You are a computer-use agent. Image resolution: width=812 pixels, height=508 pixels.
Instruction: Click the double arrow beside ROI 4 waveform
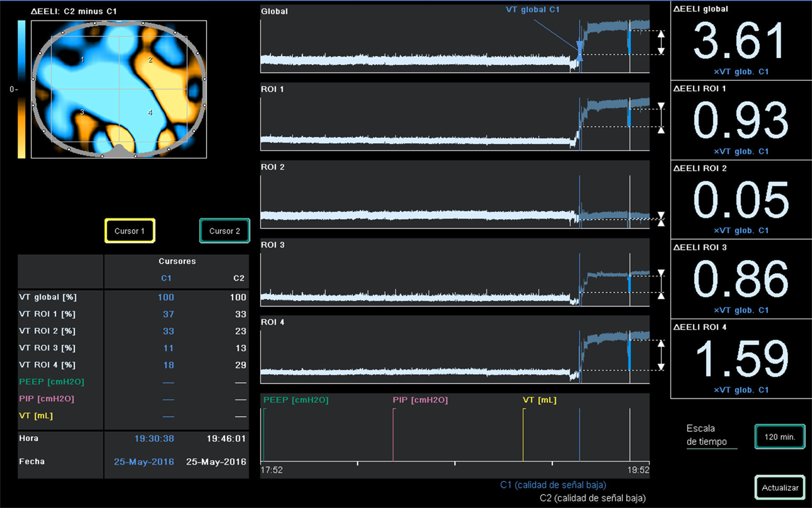tap(661, 355)
